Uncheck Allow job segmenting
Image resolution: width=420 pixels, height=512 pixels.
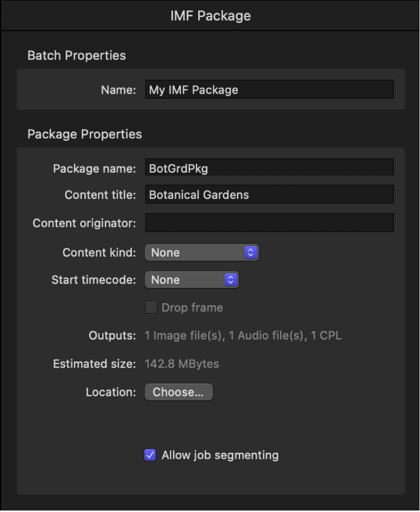(x=150, y=455)
